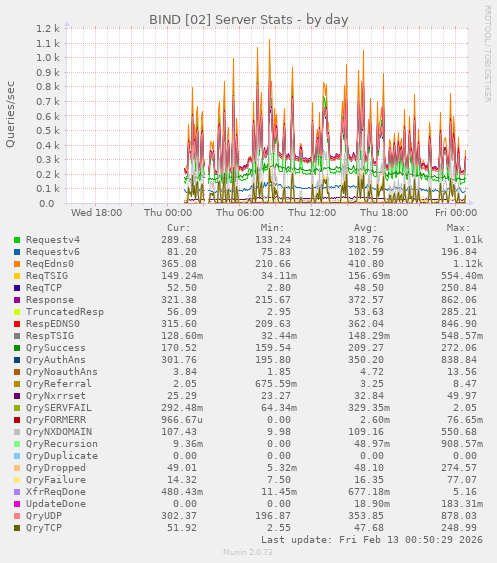This screenshot has height=563, width=497.
Task: Click the Fri 00:00 time axis label
Action: [x=456, y=213]
